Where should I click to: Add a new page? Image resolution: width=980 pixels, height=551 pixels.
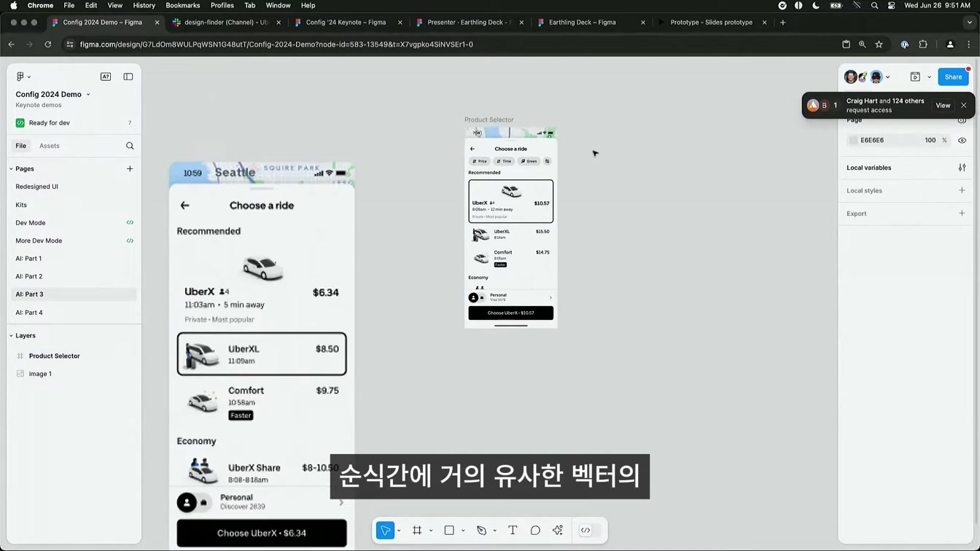tap(130, 168)
